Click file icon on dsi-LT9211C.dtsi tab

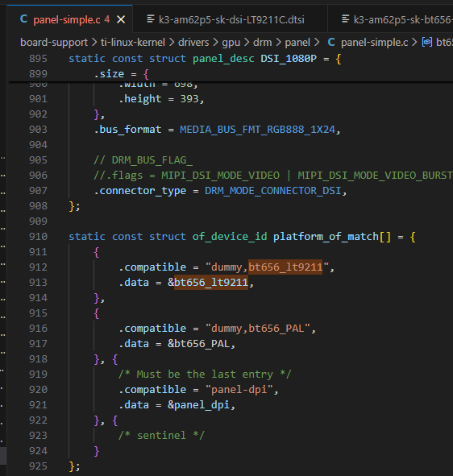pos(151,19)
